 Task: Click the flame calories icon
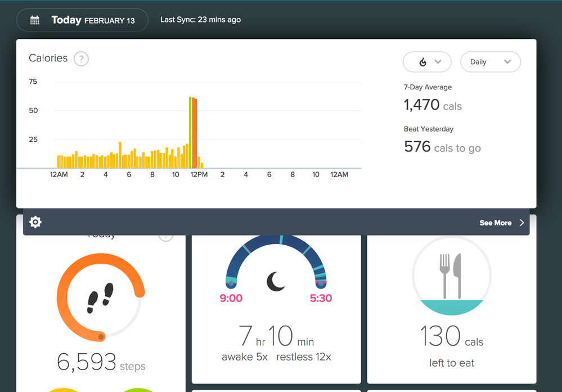[423, 62]
